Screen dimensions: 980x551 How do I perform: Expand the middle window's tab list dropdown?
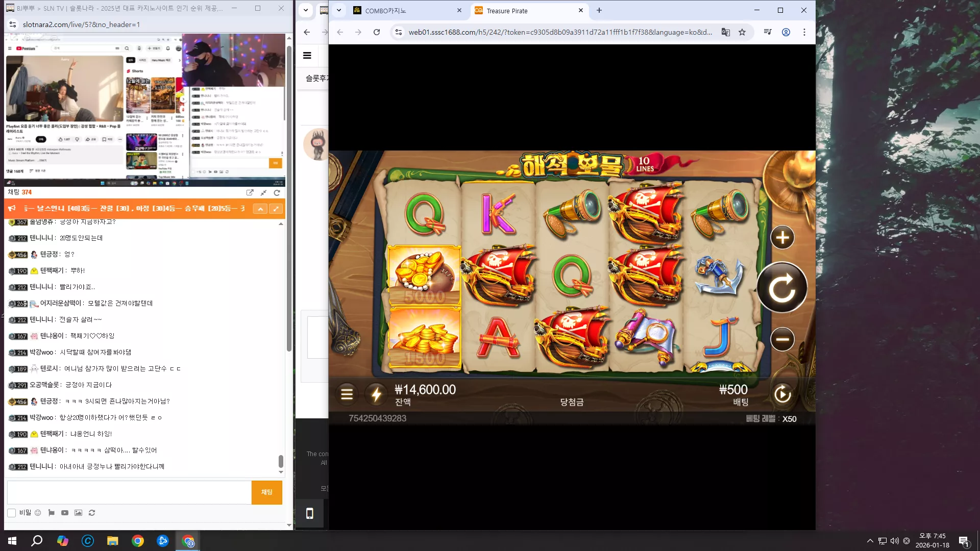(306, 10)
